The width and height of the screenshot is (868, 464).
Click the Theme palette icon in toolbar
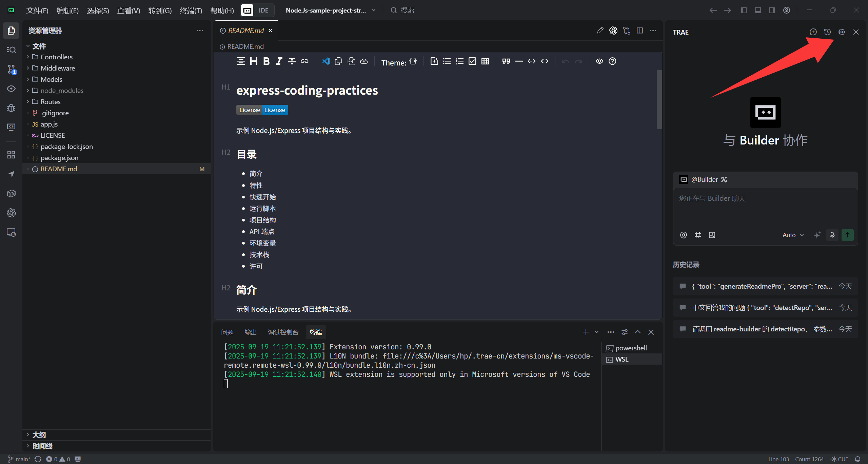coord(413,61)
